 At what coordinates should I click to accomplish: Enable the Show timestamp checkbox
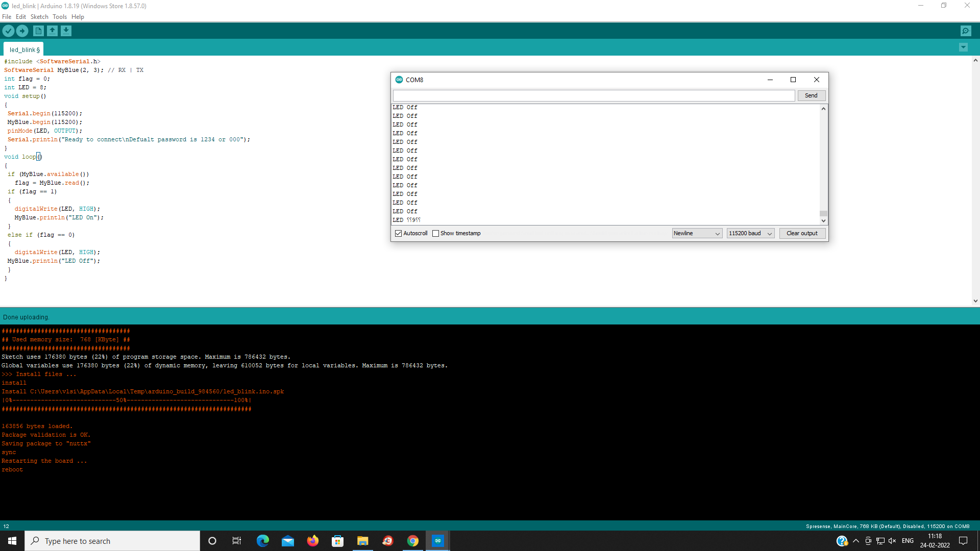point(435,233)
